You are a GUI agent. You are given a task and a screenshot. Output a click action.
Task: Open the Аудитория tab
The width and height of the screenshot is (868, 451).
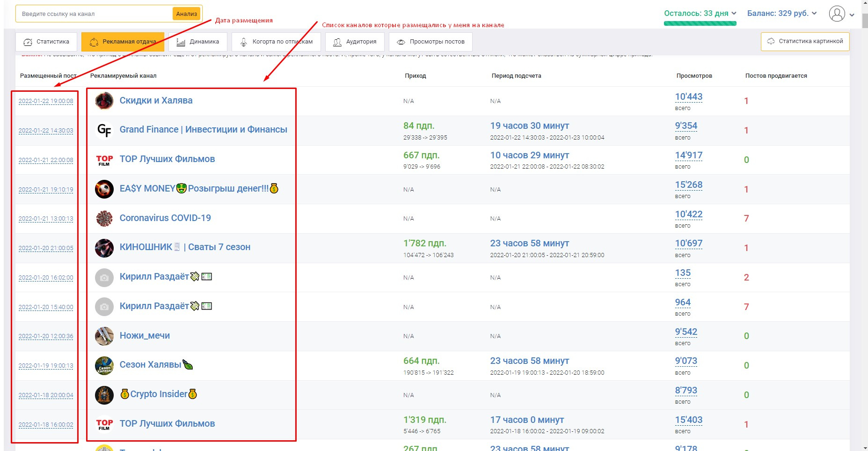pyautogui.click(x=355, y=42)
